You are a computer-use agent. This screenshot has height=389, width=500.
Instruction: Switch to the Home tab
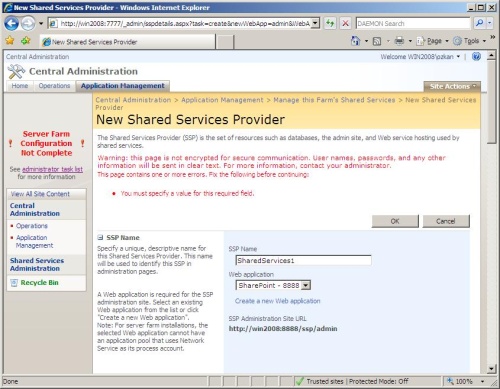pos(20,86)
